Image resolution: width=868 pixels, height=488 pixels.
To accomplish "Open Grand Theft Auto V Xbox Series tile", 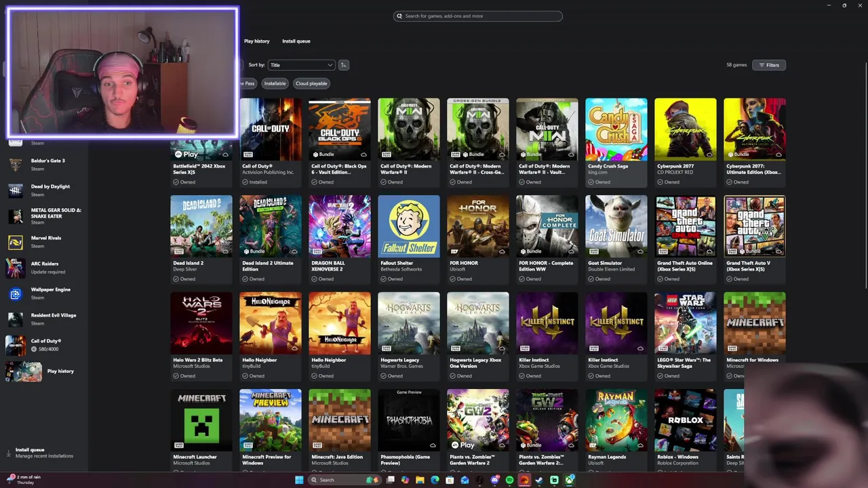I will coord(755,239).
